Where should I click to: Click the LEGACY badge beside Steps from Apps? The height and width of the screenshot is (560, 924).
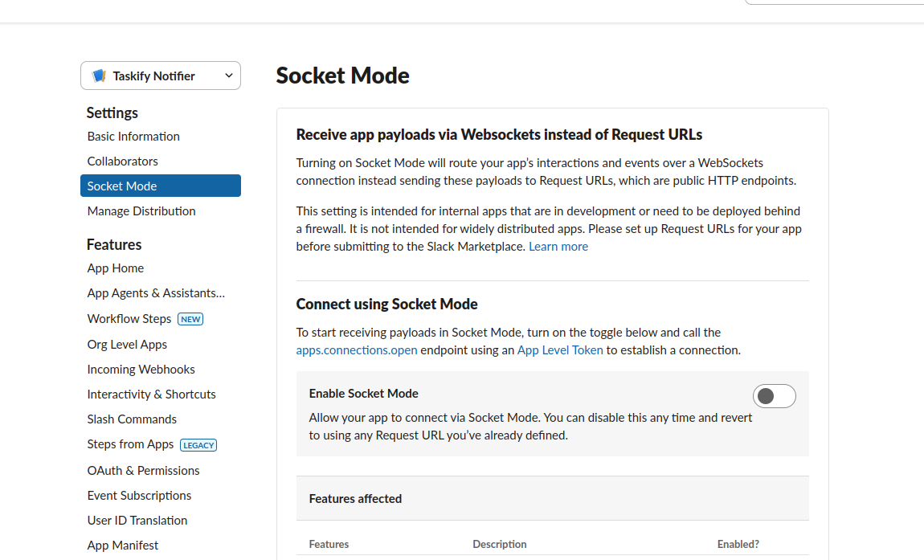198,445
